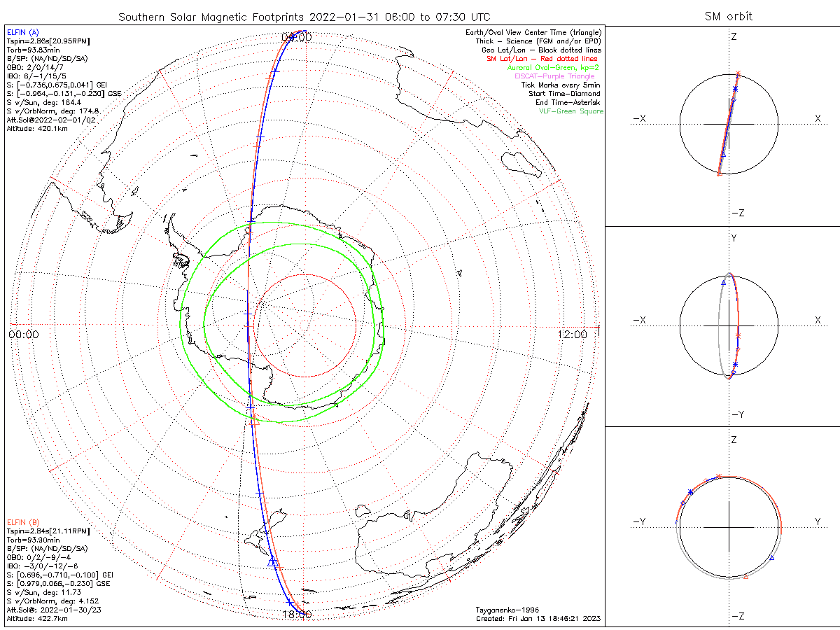Screen dimensions: 840x630
Task: Click blue asterisk in the Y-Z orbit plot
Action: [690, 491]
